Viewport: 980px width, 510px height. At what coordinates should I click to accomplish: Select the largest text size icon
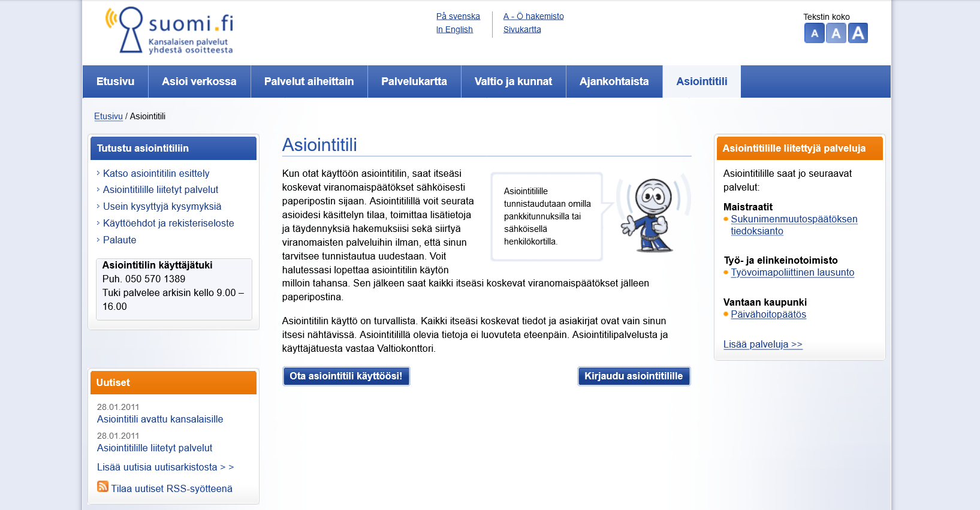click(x=858, y=33)
